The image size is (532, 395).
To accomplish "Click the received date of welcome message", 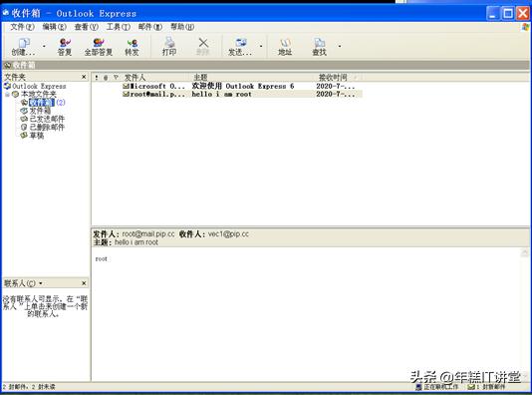I will [x=335, y=86].
